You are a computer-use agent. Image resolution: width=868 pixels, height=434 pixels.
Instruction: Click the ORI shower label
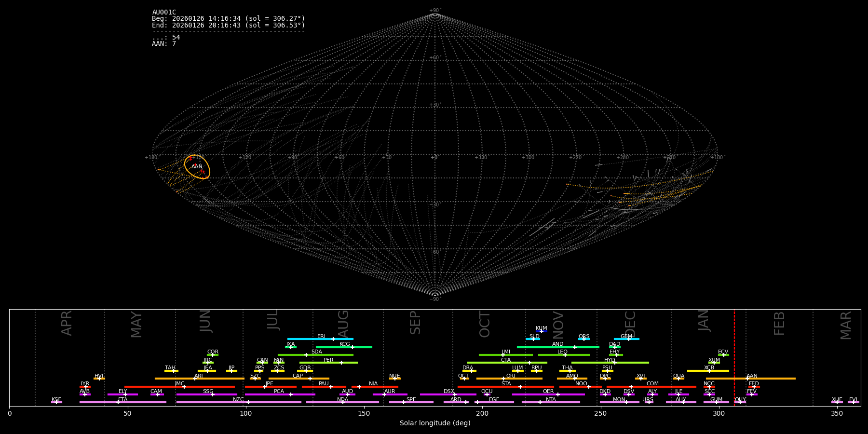tap(511, 376)
